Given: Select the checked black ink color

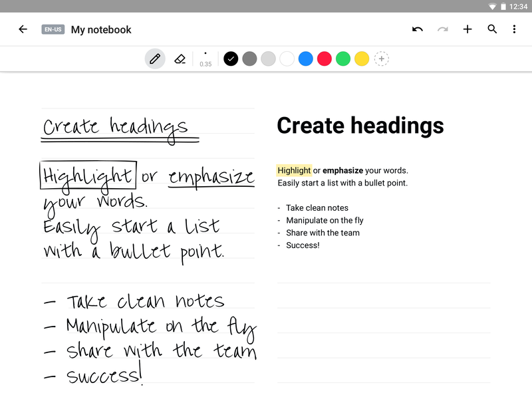Looking at the screenshot, I should click(x=231, y=59).
